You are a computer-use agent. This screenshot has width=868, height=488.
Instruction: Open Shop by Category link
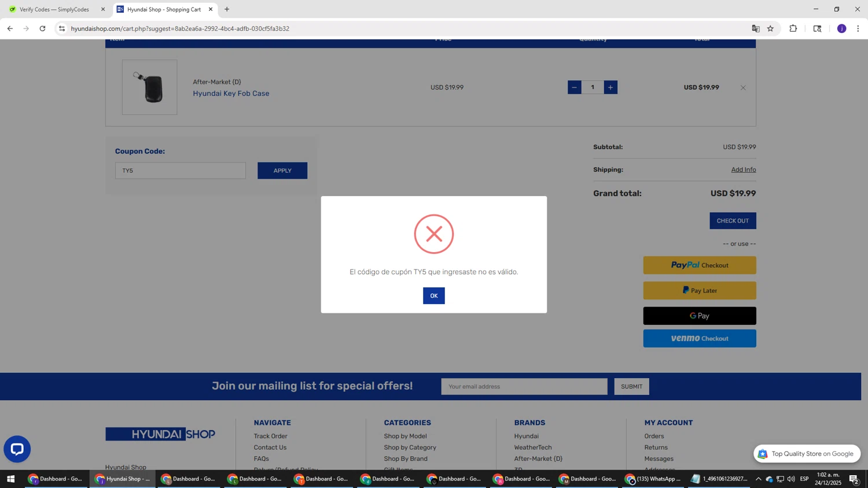tap(410, 448)
